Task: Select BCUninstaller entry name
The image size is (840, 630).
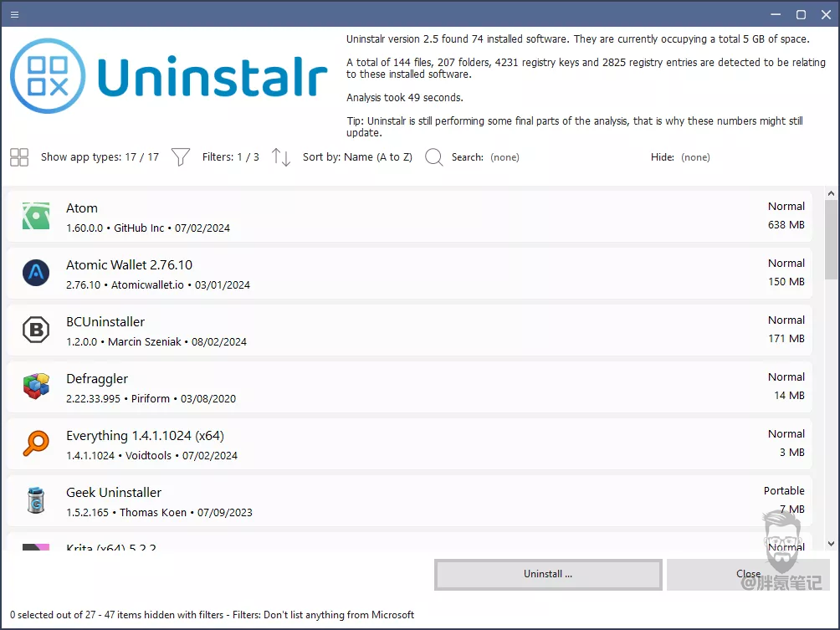Action: pos(105,321)
